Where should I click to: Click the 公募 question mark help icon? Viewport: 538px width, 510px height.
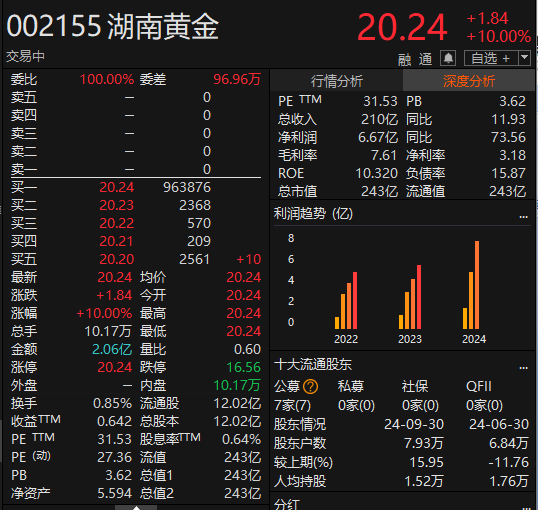311,386
